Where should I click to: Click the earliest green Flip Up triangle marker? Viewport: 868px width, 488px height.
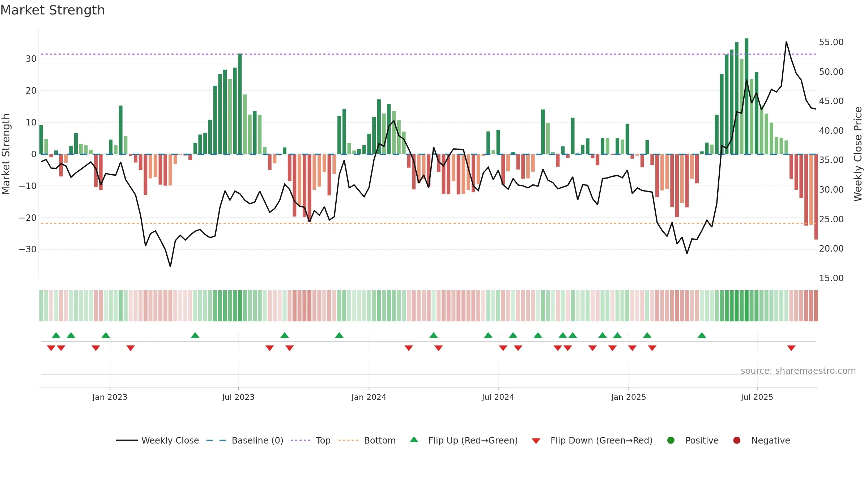[56, 335]
